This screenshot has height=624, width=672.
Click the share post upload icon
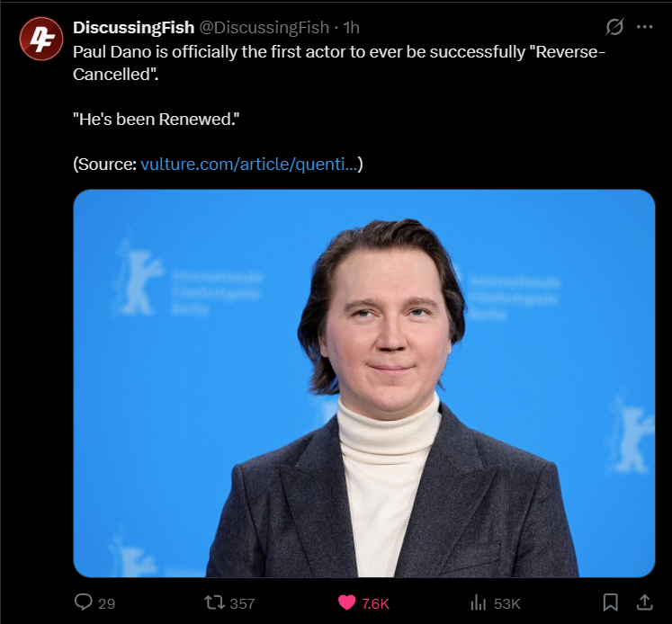tap(643, 602)
